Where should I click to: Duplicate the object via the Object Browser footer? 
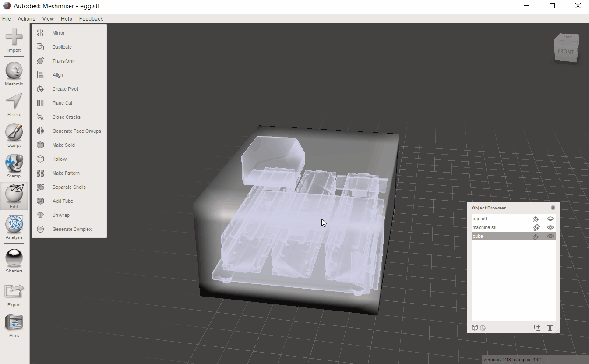coord(537,328)
